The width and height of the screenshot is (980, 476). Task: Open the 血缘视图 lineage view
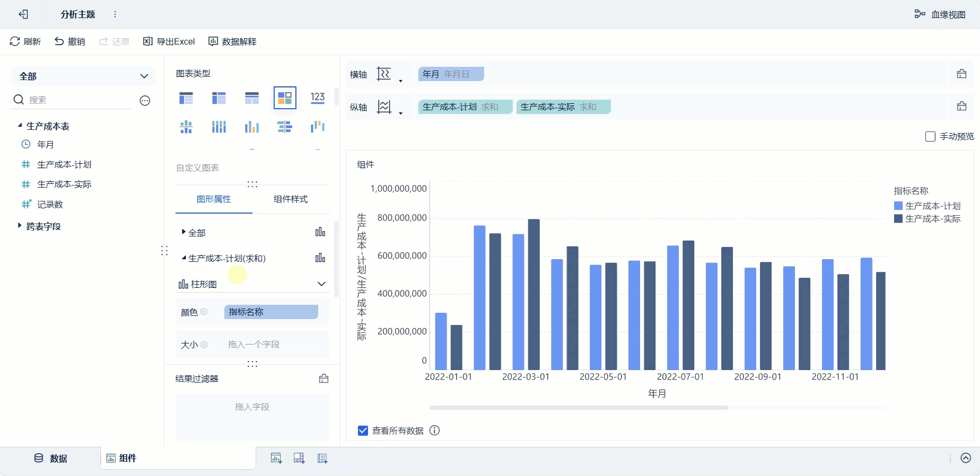pos(940,14)
